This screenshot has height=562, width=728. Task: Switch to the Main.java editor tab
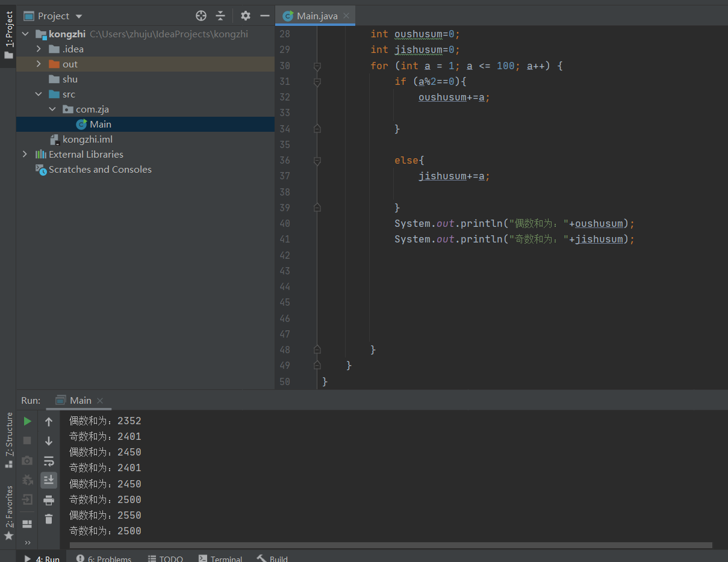[317, 16]
